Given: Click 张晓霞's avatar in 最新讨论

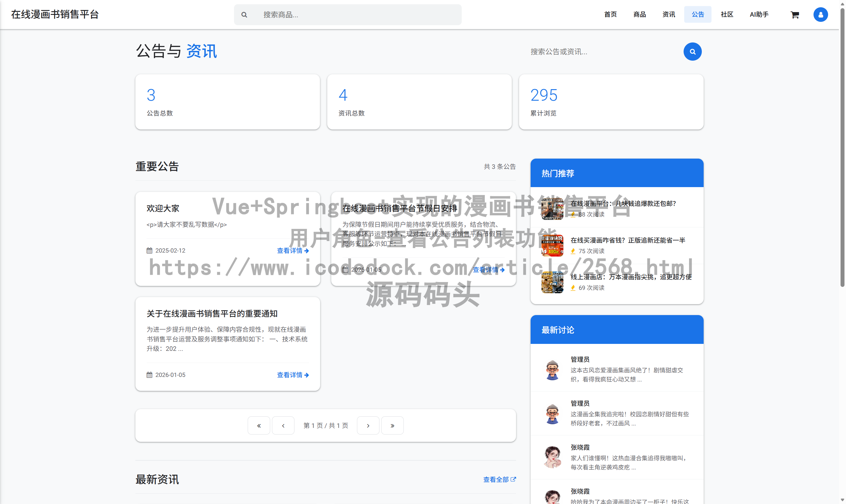Looking at the screenshot, I should coord(552,456).
